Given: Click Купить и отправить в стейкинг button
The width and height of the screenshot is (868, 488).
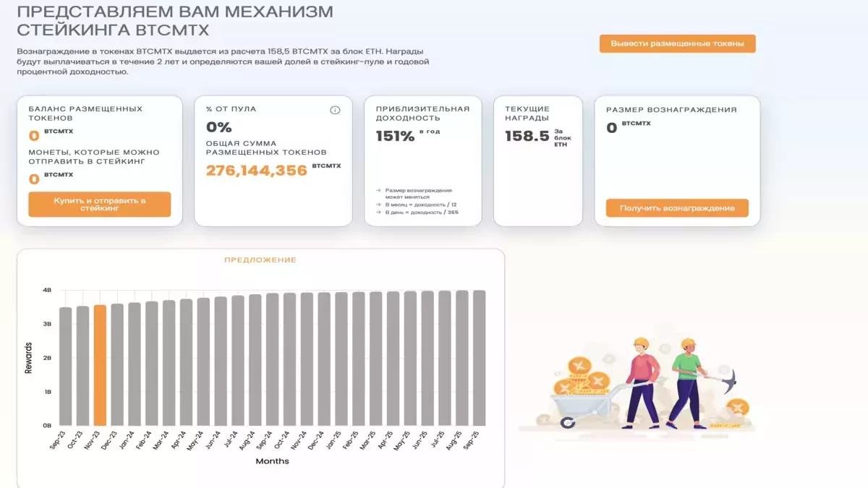Looking at the screenshot, I should pos(100,205).
